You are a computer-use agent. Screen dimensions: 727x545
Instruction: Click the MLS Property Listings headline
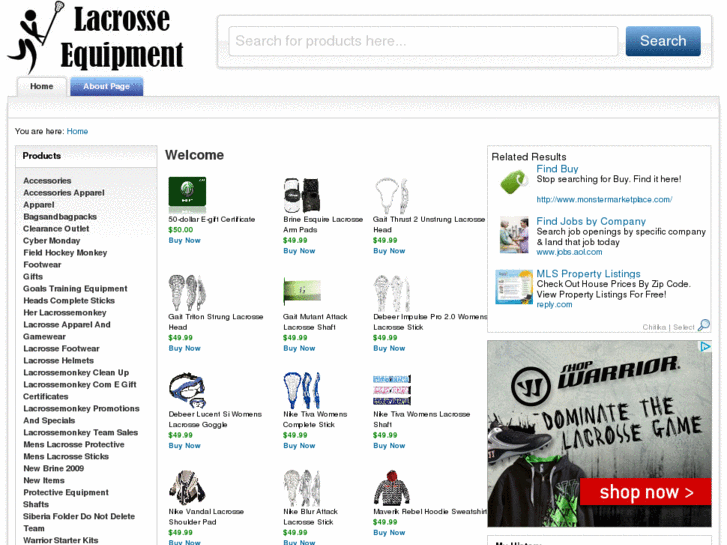pyautogui.click(x=588, y=274)
